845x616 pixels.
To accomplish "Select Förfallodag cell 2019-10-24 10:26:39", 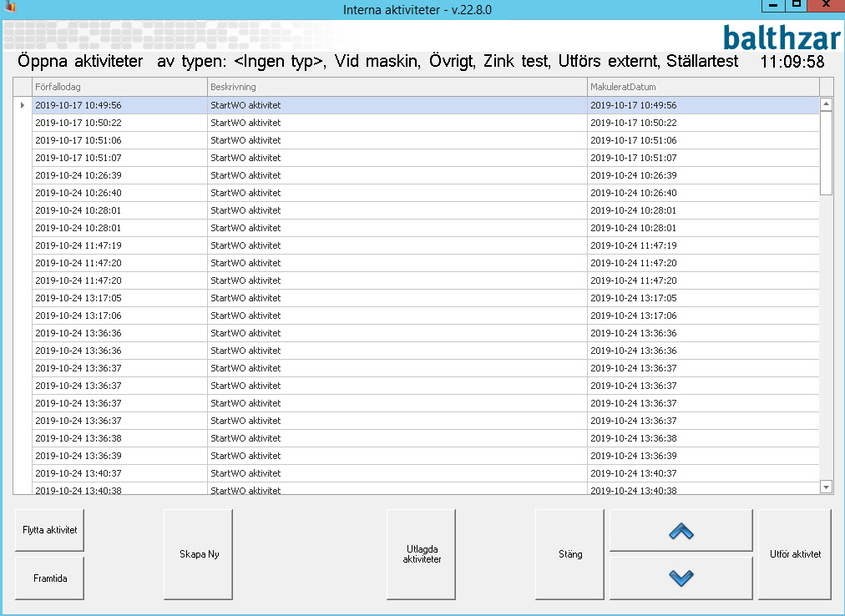I will 119,175.
